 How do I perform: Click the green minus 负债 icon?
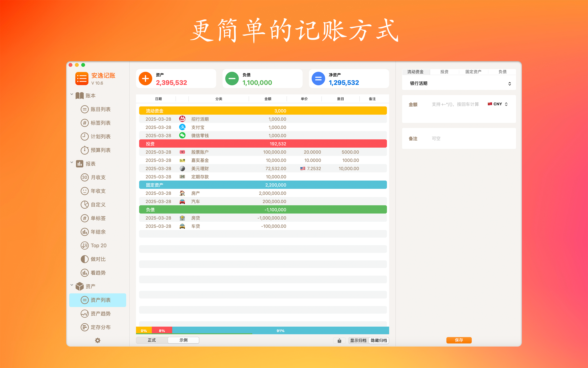tap(232, 79)
